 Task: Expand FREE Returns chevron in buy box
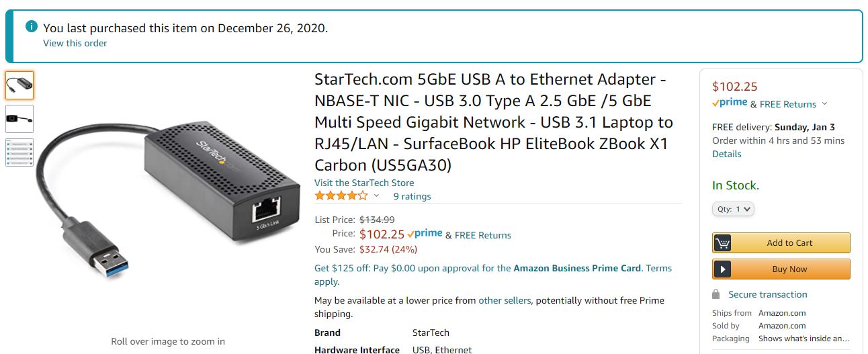coord(824,104)
